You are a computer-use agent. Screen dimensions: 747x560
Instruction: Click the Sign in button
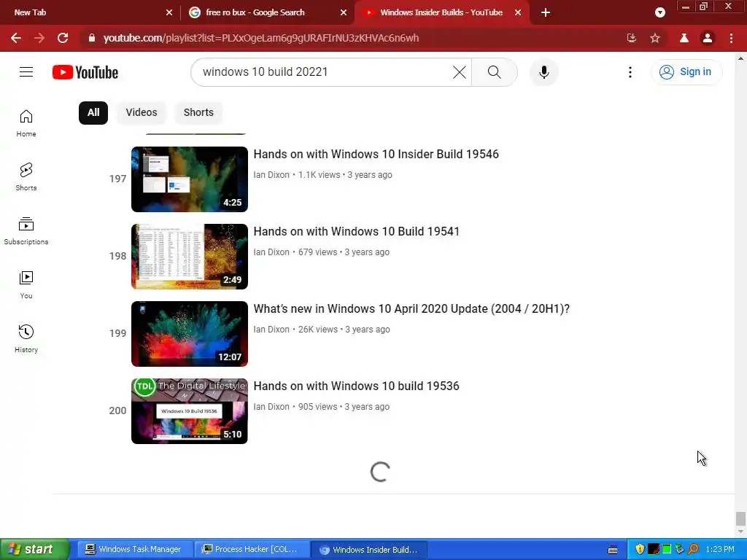tap(686, 72)
